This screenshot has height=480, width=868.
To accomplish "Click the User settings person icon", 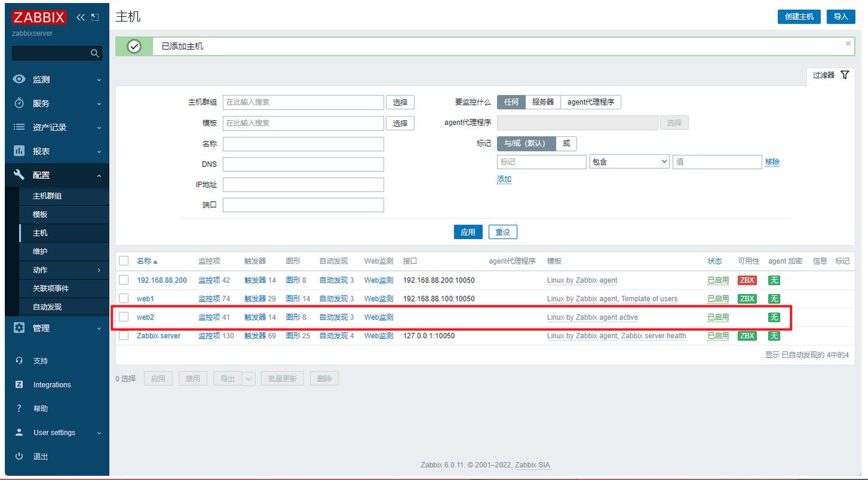I will 19,433.
